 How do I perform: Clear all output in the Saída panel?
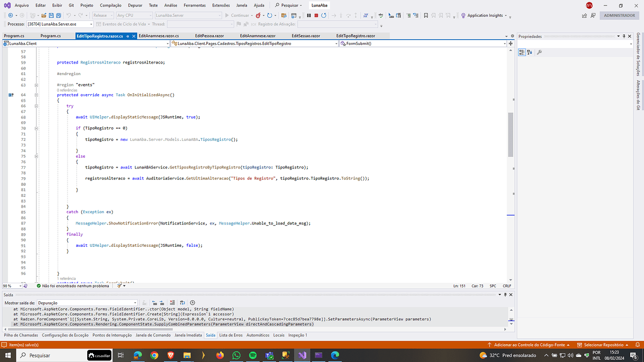pyautogui.click(x=172, y=303)
